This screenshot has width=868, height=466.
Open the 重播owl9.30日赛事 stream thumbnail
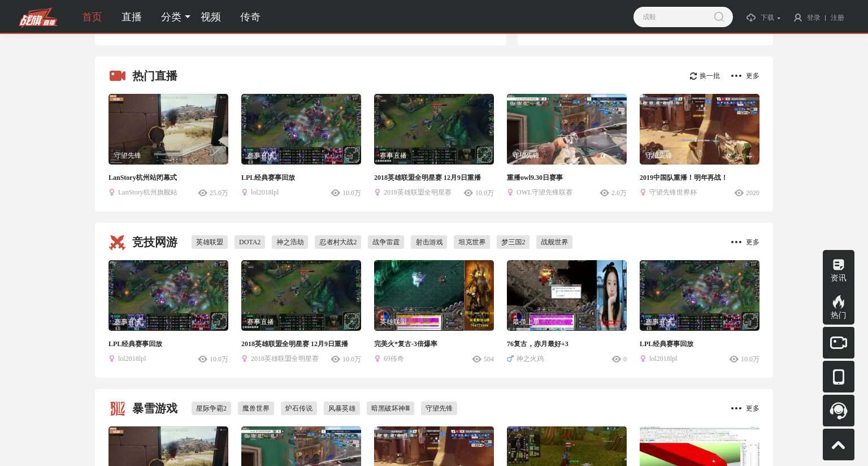567,129
